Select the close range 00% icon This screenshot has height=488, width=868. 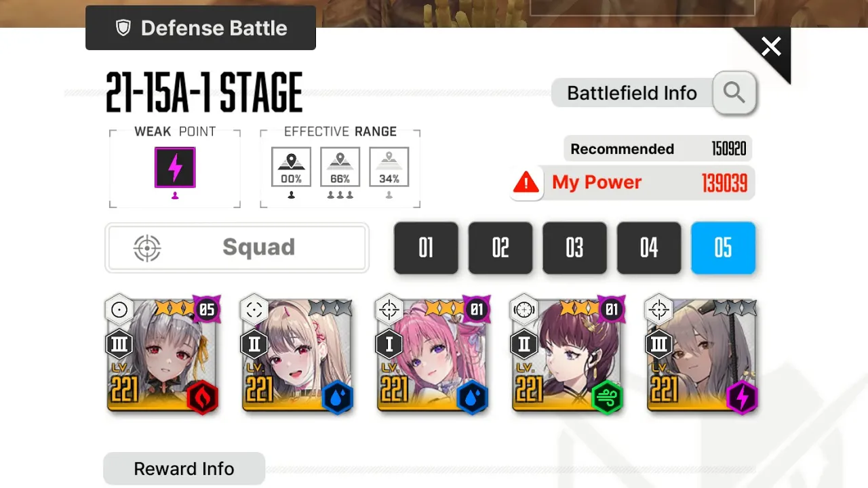[x=292, y=167]
